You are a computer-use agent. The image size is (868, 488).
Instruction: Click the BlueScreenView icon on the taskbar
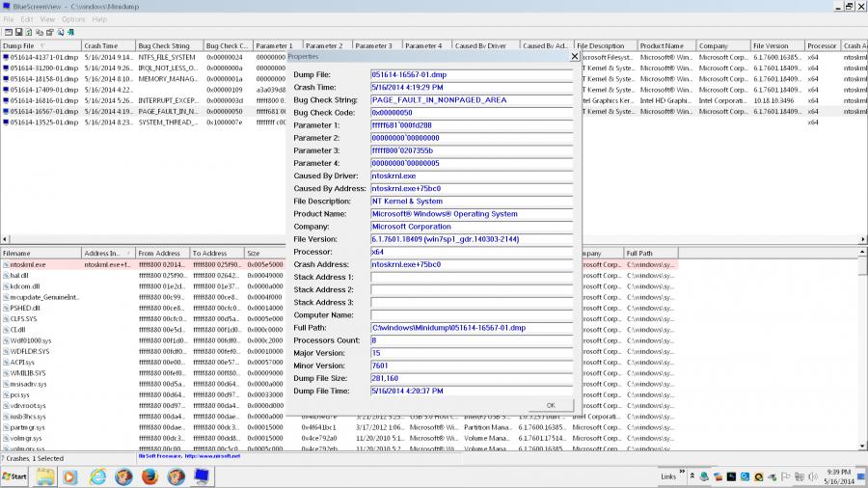pyautogui.click(x=202, y=476)
